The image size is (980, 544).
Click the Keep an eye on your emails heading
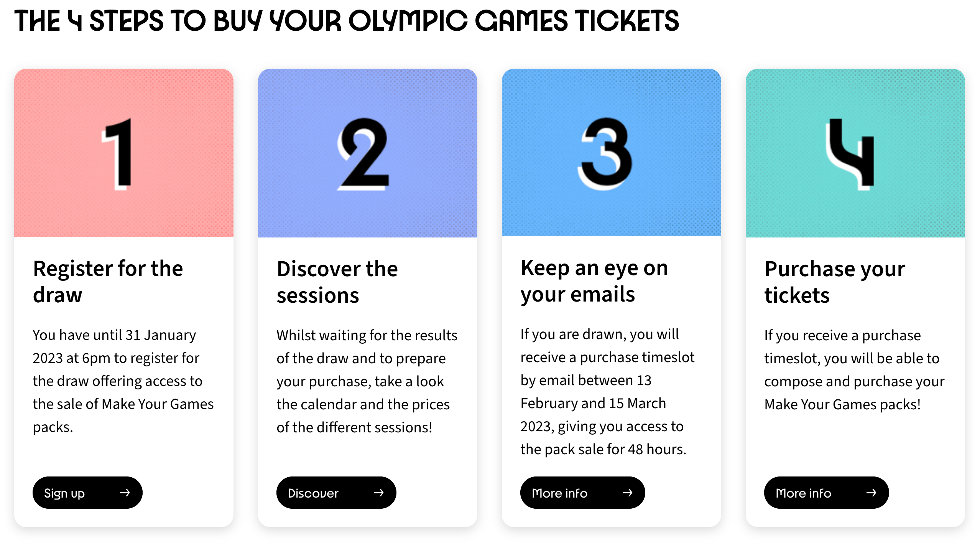(x=594, y=281)
